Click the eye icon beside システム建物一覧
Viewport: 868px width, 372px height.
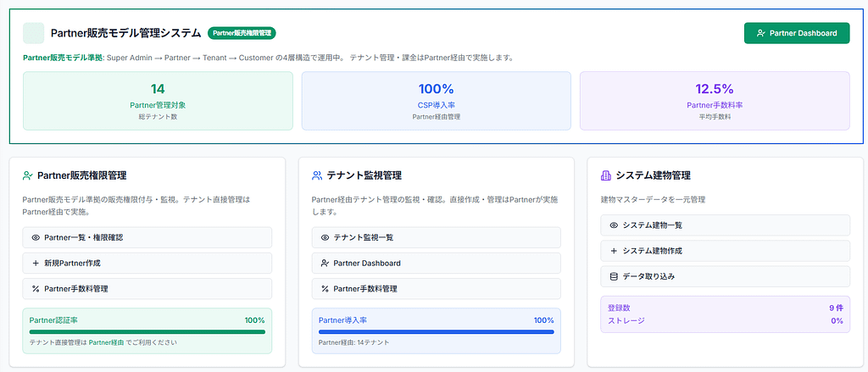pos(614,225)
